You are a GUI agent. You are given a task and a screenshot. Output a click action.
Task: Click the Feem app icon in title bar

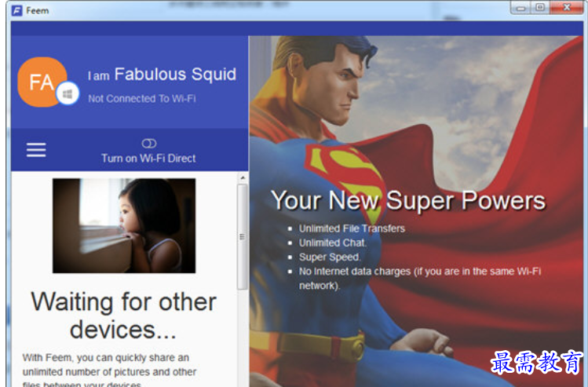(x=16, y=10)
